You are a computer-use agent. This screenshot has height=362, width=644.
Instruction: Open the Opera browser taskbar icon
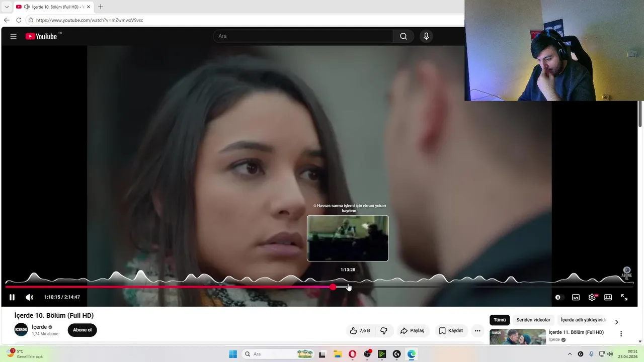point(352,354)
